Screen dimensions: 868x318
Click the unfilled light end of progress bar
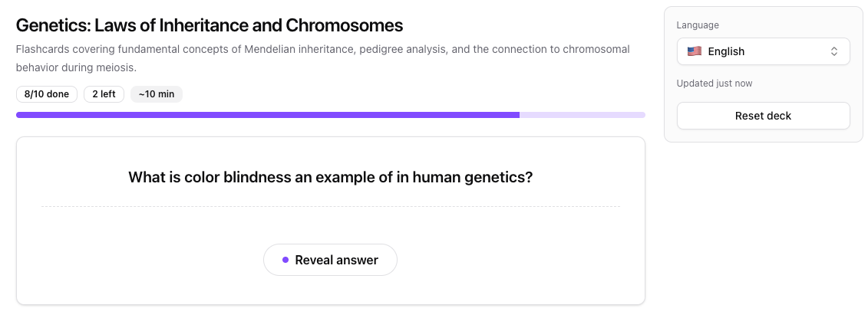click(x=582, y=115)
